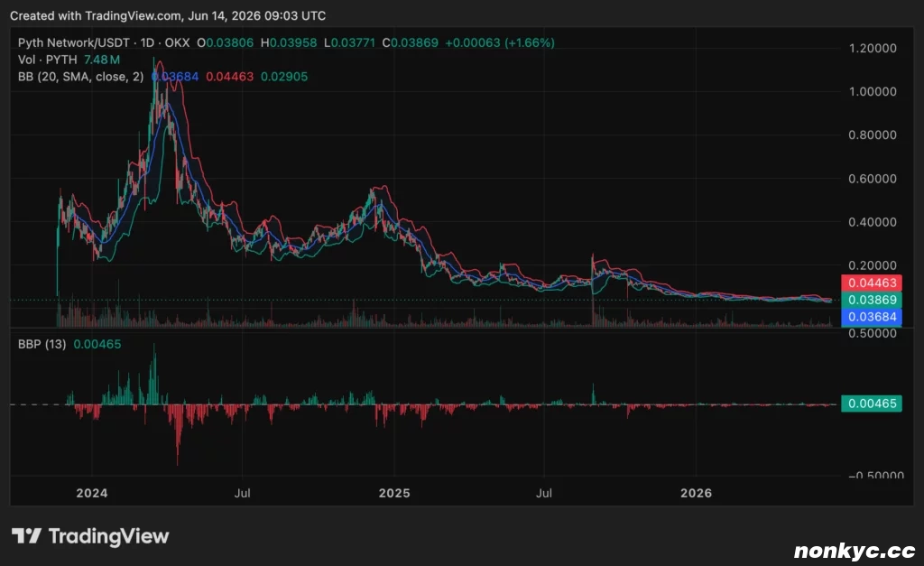This screenshot has height=566, width=924.
Task: Click the 0.20000 price axis label
Action: (x=873, y=266)
